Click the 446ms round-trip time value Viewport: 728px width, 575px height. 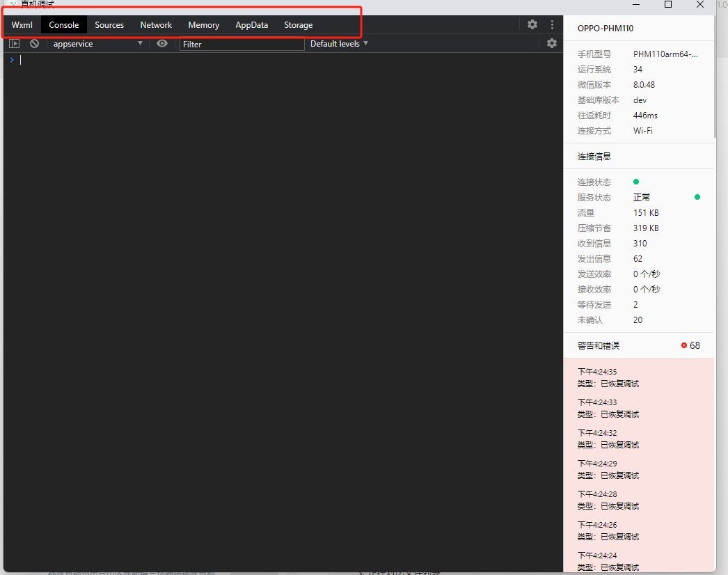coord(645,115)
